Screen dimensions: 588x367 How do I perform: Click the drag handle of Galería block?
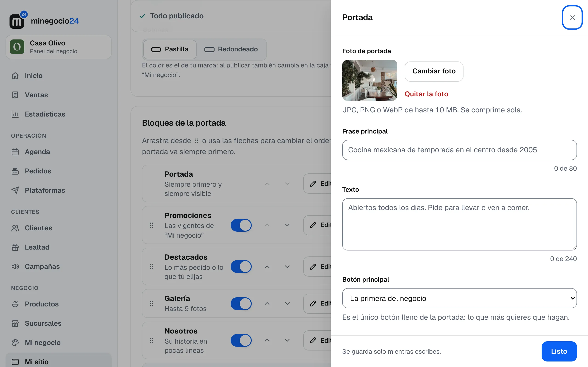152,304
